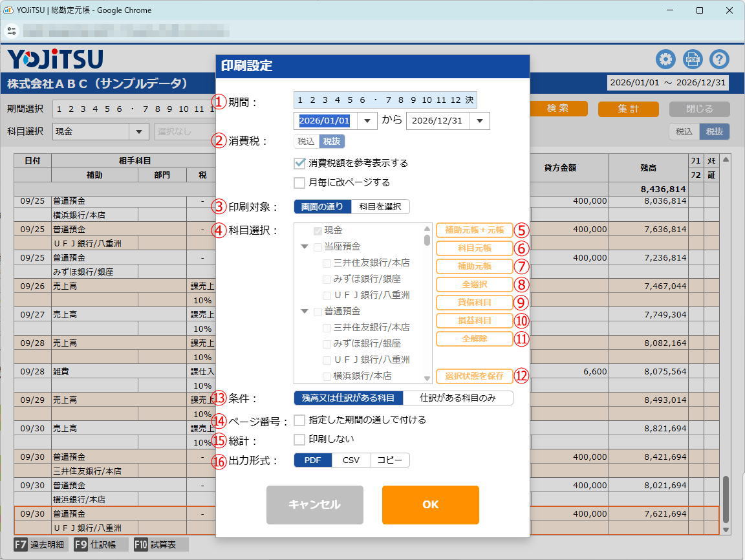The width and height of the screenshot is (745, 560).
Task: Open the end date 2026/12/31 dropdown
Action: click(480, 121)
